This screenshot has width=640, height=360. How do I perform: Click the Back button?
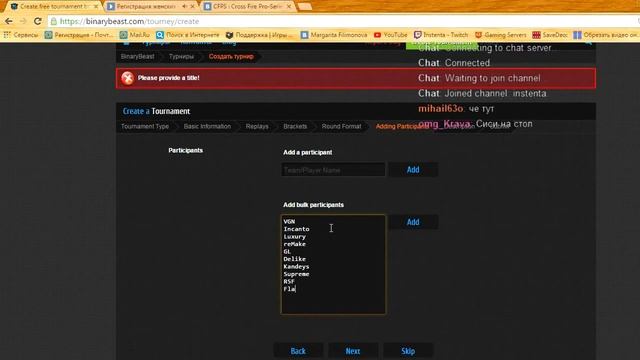click(298, 351)
